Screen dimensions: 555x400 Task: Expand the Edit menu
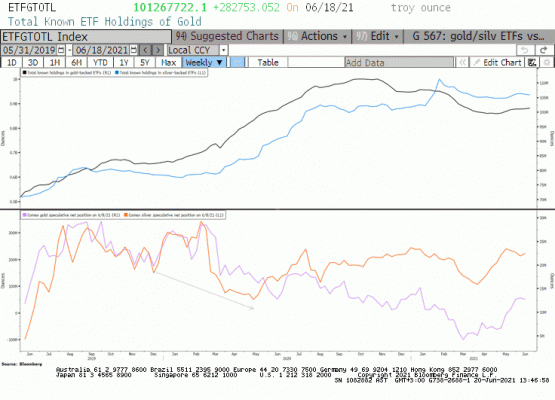pos(378,36)
